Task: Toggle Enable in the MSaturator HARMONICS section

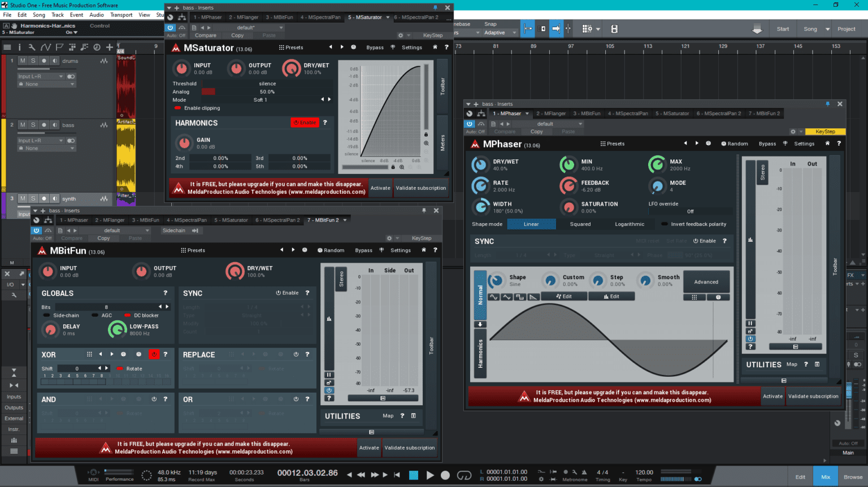Action: tap(305, 123)
